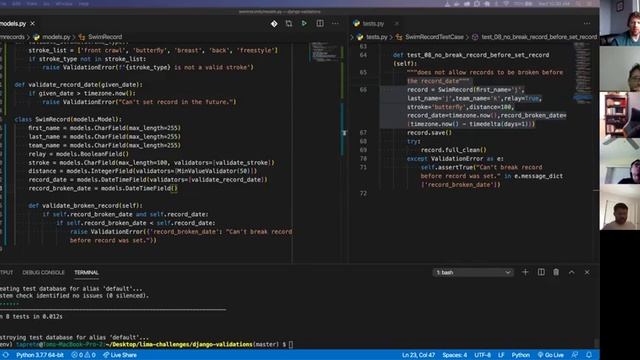Open more actions menu for the models.py editor
The height and width of the screenshot is (360, 640).
point(335,24)
